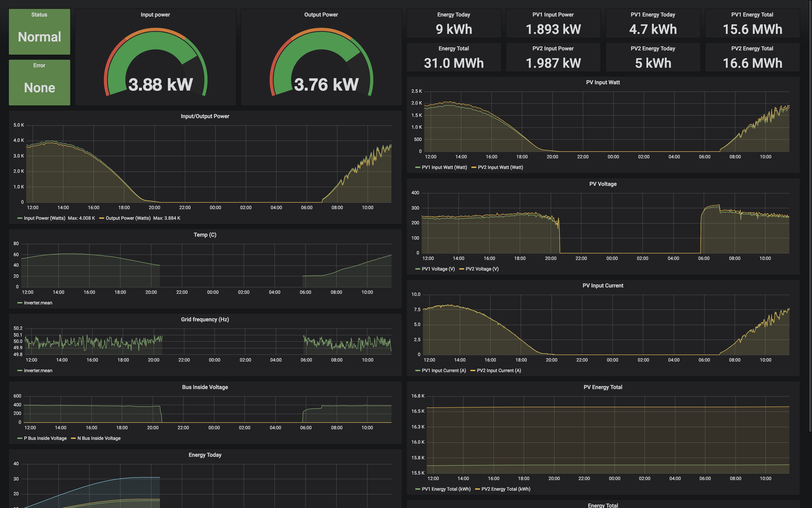Screen dimensions: 812x508
Task: Toggle the P Bus Inside Voltage legend series
Action: (x=45, y=438)
